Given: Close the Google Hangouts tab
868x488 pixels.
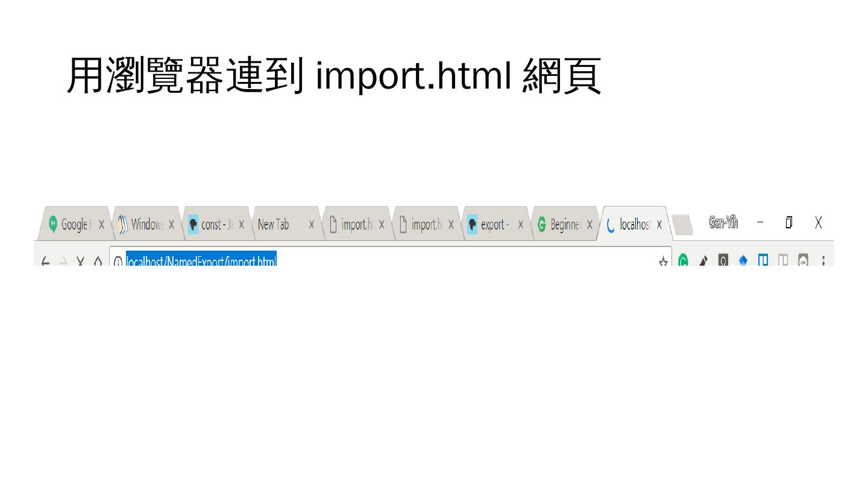Looking at the screenshot, I should 101,225.
